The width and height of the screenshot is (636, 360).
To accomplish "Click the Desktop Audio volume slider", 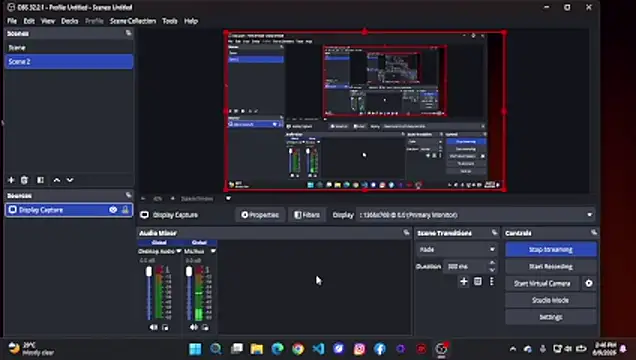I will point(149,293).
